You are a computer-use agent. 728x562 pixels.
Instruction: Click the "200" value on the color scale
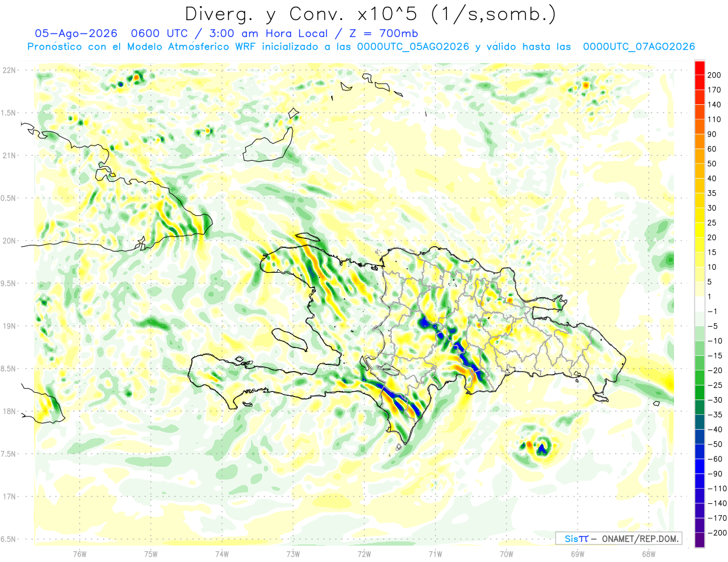714,75
